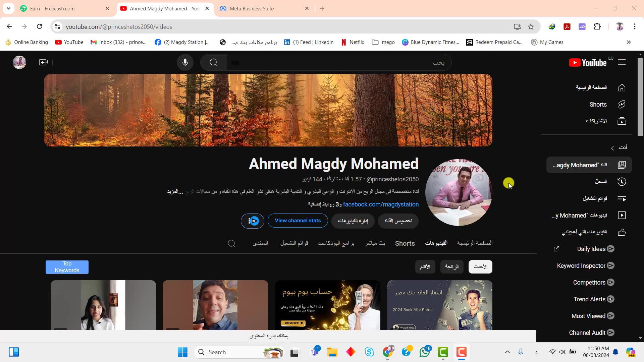Click View channel stats button
The height and width of the screenshot is (362, 644).
click(298, 221)
